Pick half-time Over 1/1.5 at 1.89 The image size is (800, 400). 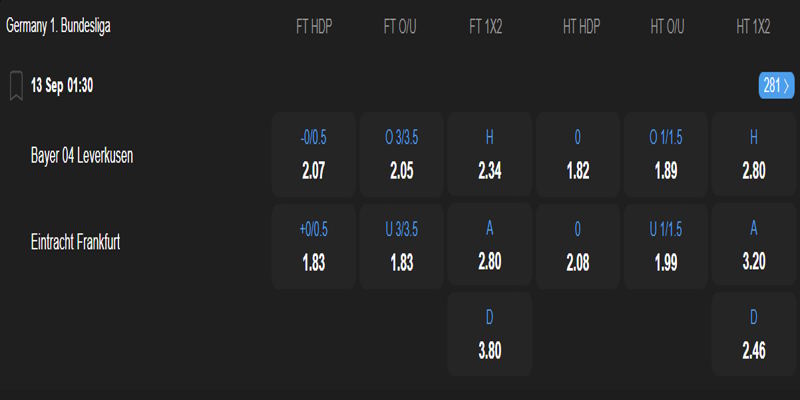coord(666,155)
